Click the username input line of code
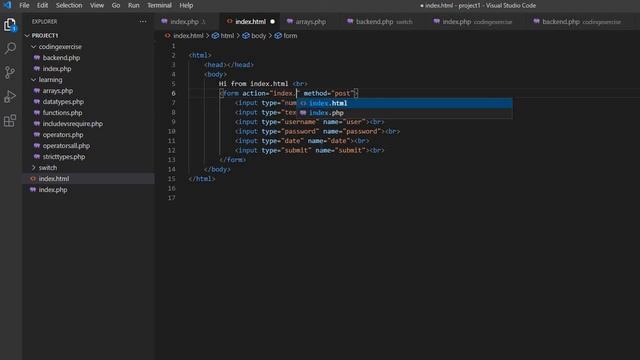 pos(309,122)
